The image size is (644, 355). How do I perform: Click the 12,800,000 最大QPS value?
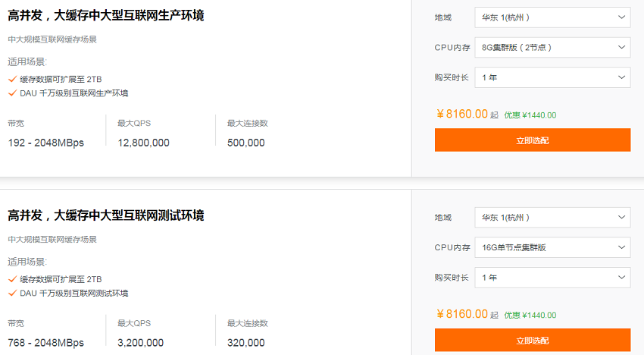tap(143, 143)
